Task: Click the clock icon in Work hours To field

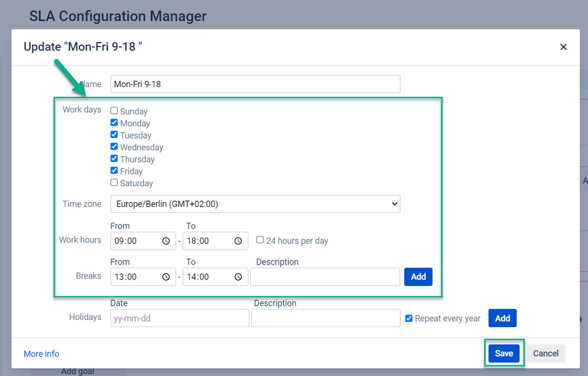Action: click(238, 241)
